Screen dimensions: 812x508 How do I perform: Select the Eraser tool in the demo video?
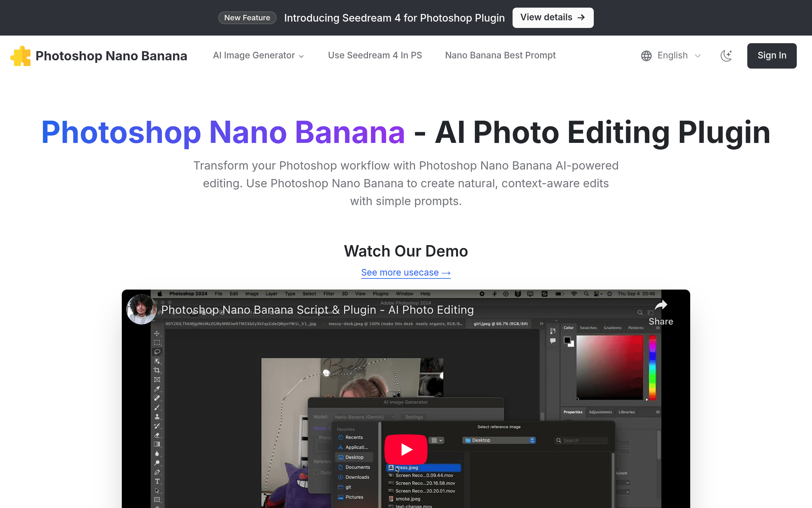(x=157, y=435)
